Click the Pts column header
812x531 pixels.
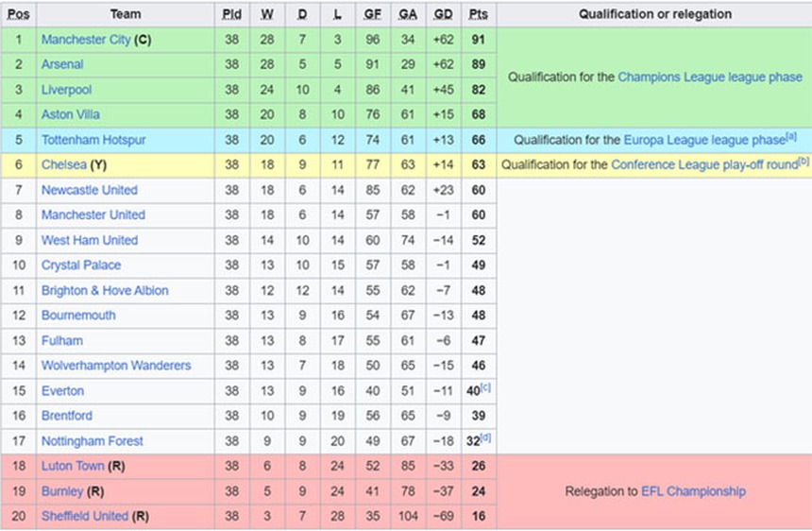pos(479,14)
